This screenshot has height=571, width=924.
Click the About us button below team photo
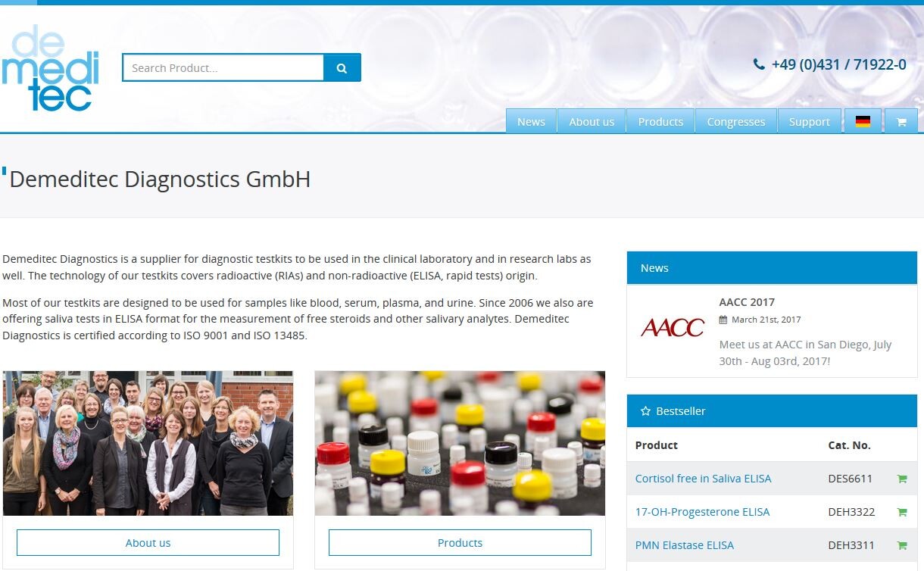[148, 543]
